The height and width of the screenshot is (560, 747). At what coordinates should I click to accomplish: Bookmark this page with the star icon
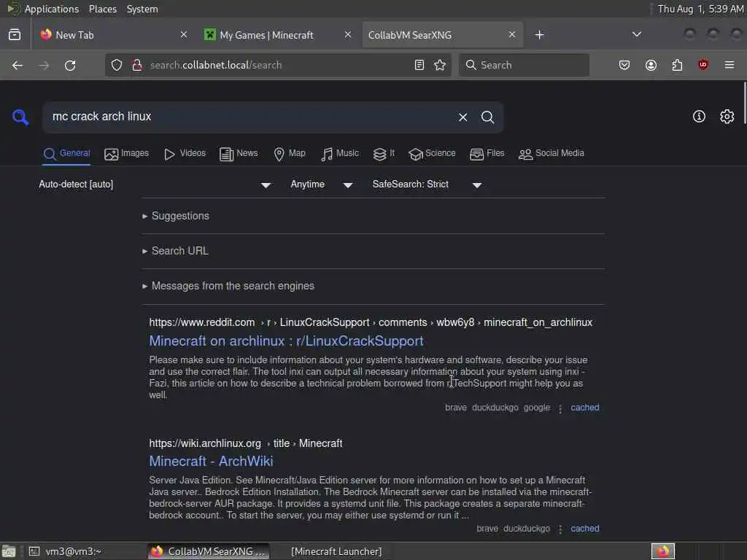440,65
